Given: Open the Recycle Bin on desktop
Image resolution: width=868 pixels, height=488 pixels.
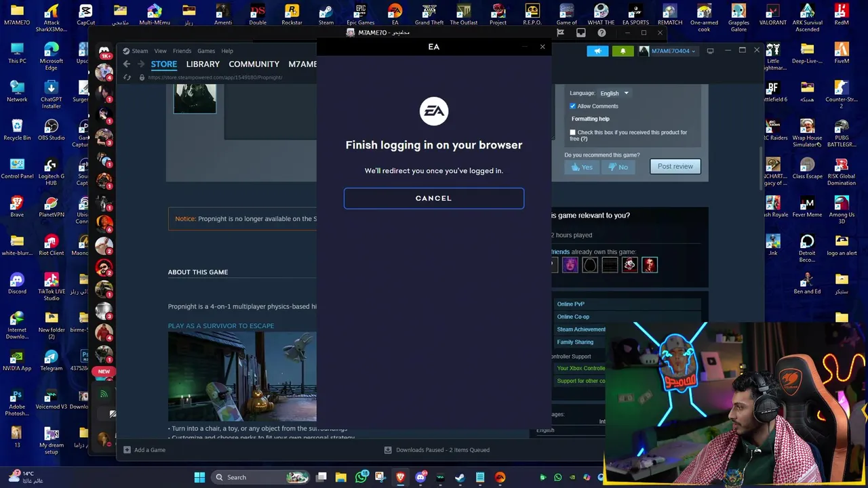Looking at the screenshot, I should tap(17, 129).
